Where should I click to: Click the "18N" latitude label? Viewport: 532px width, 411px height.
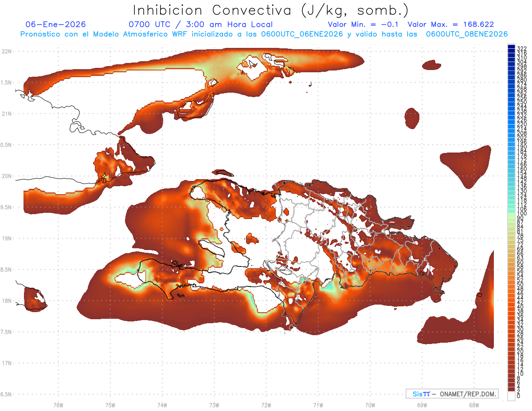coord(7,301)
